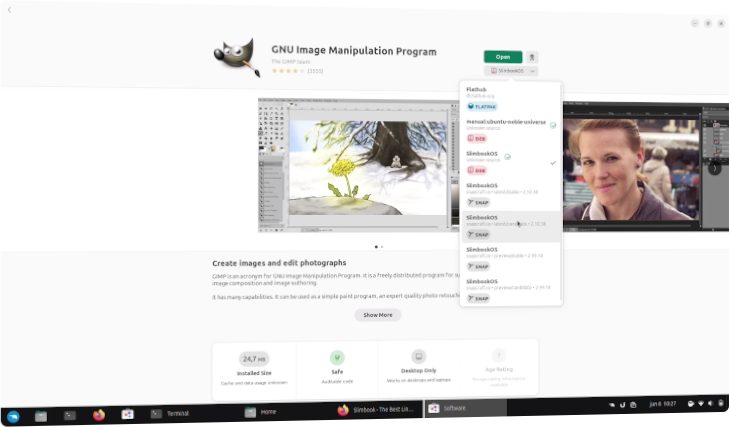Launch the pinned terminal taskbar icon
Viewport: 729px width, 427px height.
[x=70, y=415]
